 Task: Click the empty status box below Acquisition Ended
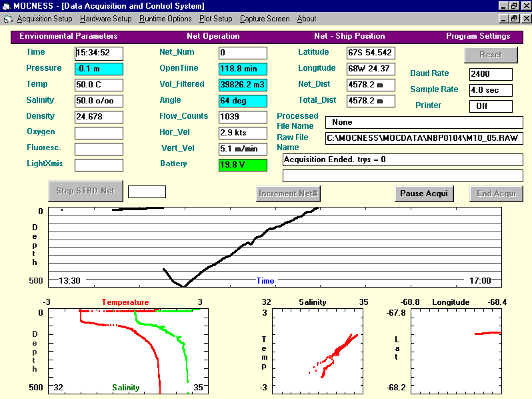click(x=403, y=175)
